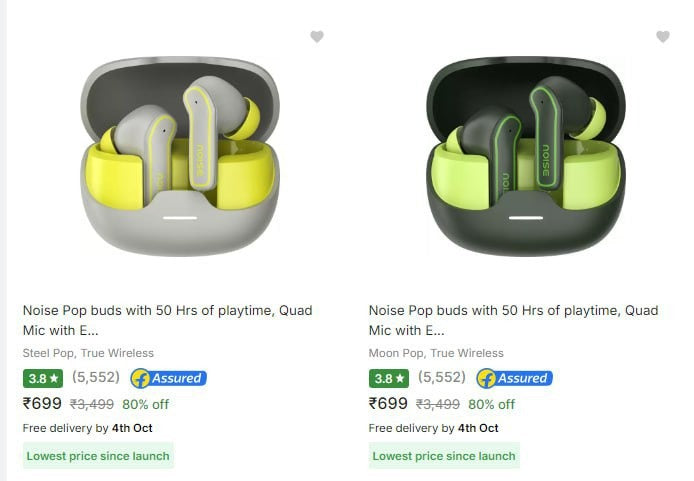View the 5,552 reviews count for Steel Pop
Viewport: 694px width, 481px height.
[x=96, y=378]
